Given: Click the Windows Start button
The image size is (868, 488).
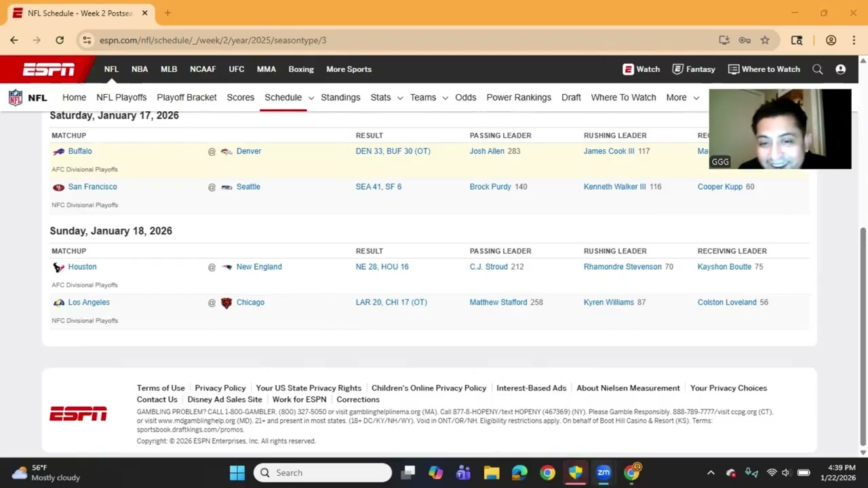Looking at the screenshot, I should (x=237, y=472).
